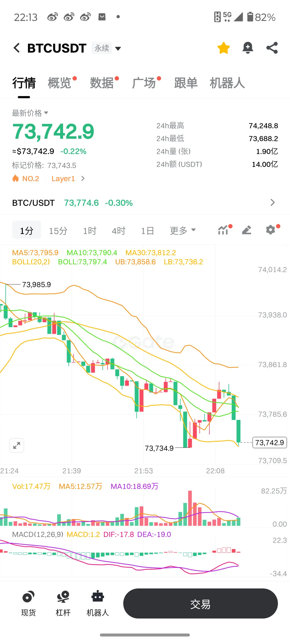Select the drawing pencil tool icon
Image resolution: width=290 pixels, height=644 pixels.
tap(247, 230)
